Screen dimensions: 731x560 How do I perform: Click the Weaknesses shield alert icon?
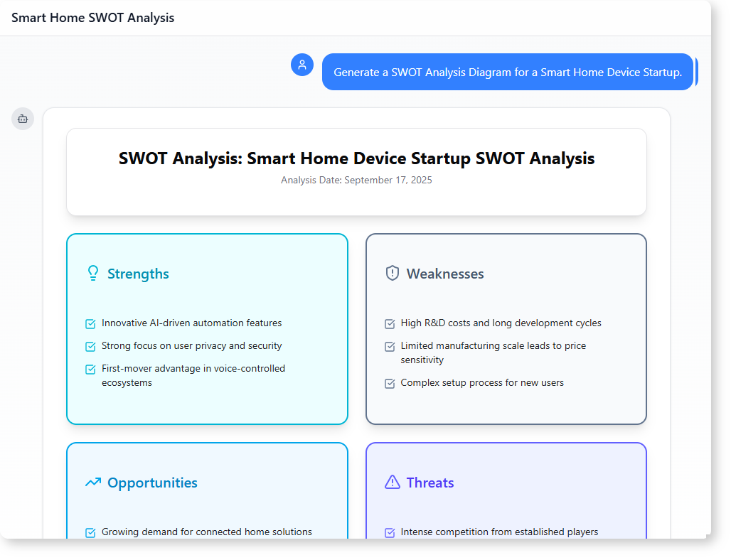click(392, 274)
